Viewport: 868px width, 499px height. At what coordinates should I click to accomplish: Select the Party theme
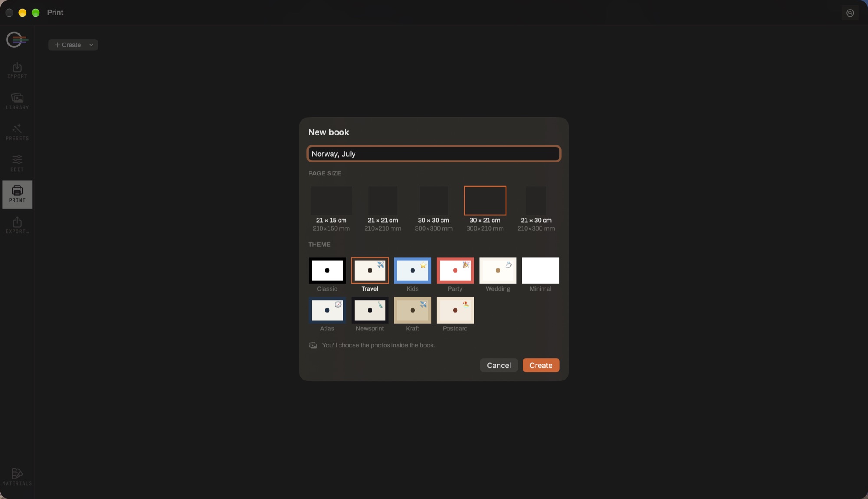(455, 274)
